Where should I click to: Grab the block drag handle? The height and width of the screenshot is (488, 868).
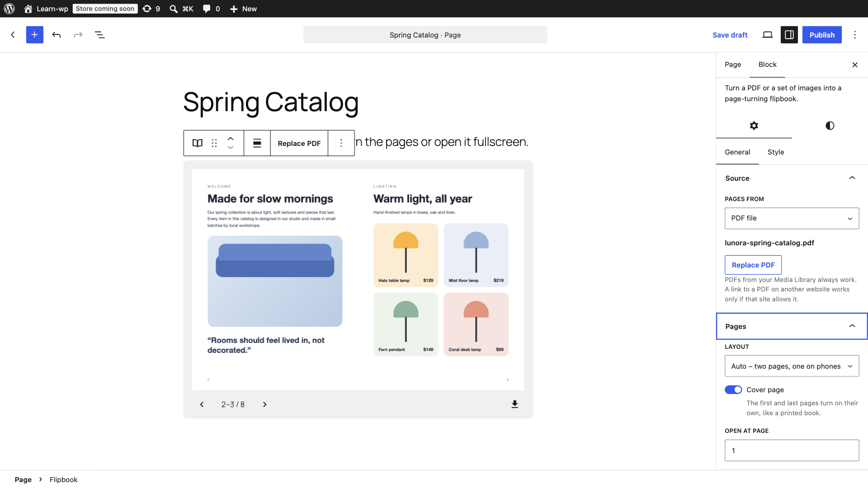(214, 143)
